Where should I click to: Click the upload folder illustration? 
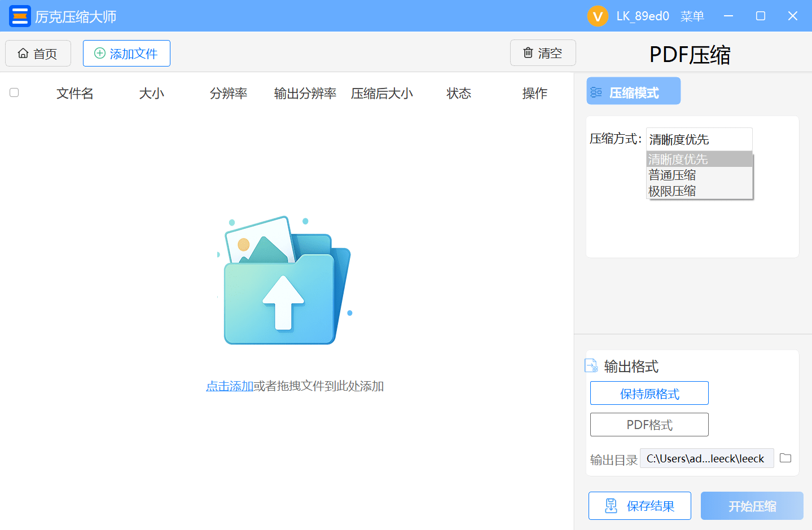(x=285, y=280)
